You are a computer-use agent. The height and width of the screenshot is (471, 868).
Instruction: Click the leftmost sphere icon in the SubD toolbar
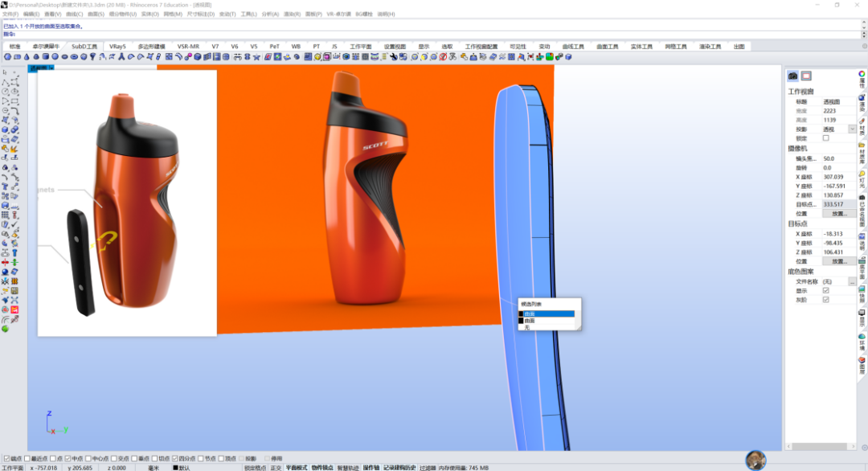[8, 57]
